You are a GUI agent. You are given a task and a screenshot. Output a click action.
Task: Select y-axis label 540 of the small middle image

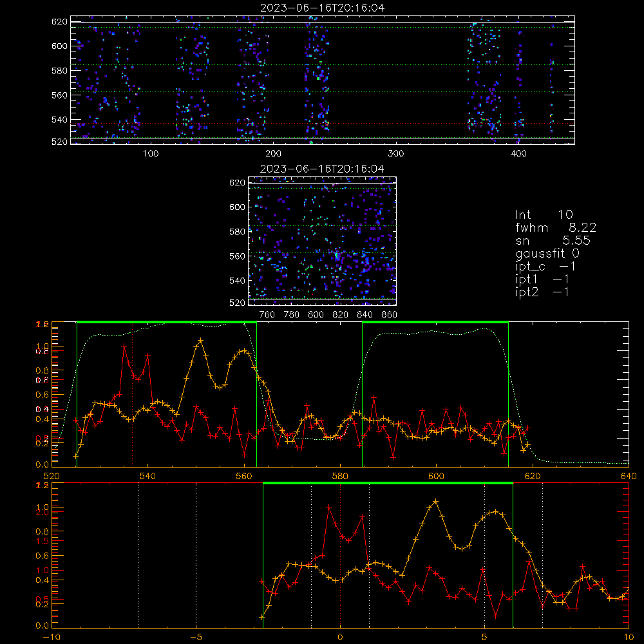point(237,281)
